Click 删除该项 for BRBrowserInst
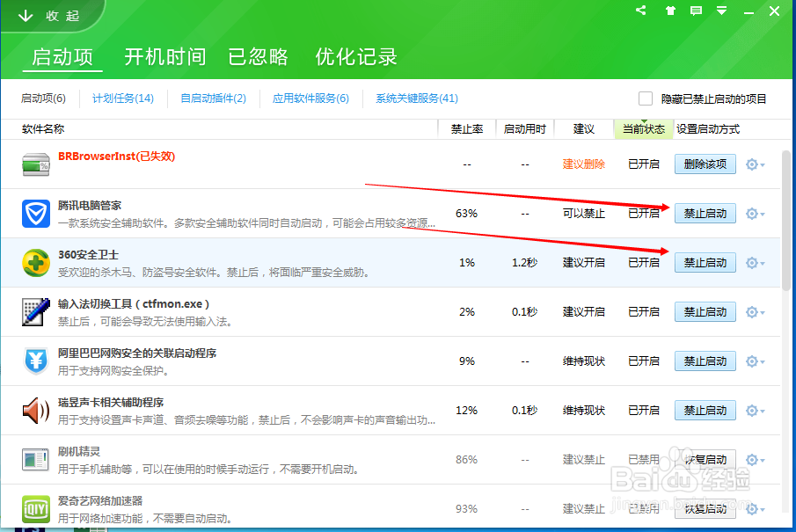796x532 pixels. point(705,164)
